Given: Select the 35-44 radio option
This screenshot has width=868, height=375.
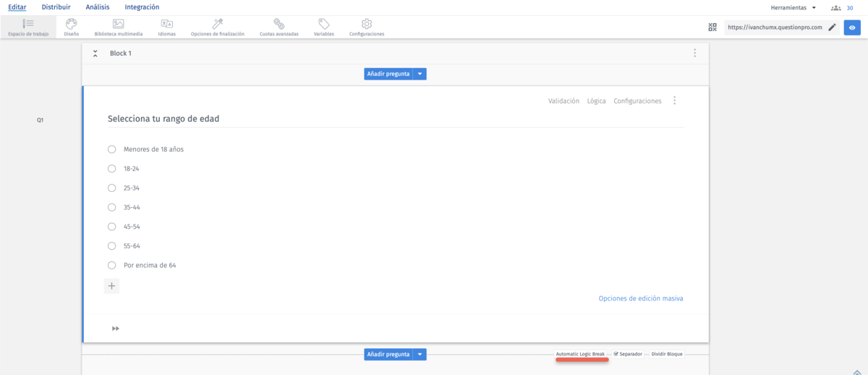Looking at the screenshot, I should click(111, 207).
